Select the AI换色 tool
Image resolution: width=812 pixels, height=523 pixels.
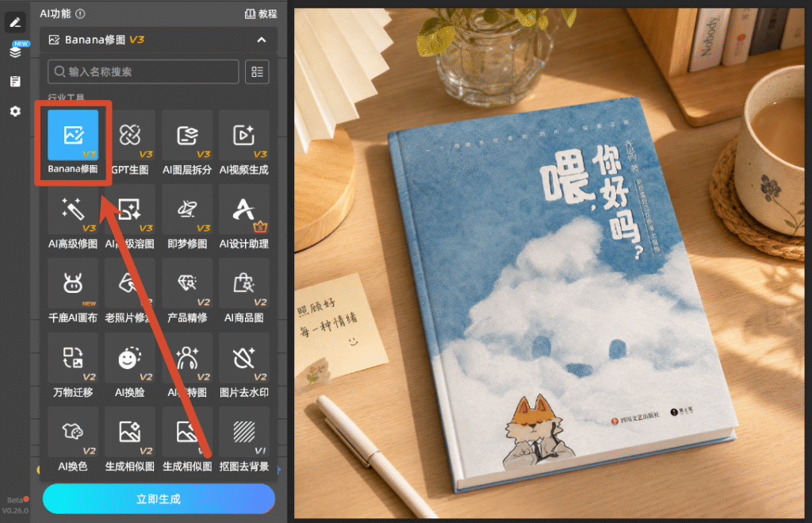click(72, 440)
